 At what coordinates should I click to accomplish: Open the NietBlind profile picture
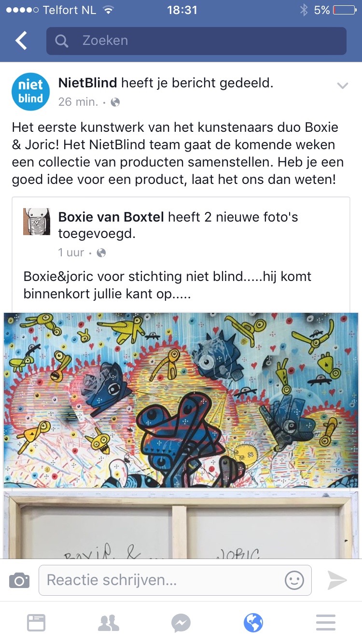tap(31, 91)
